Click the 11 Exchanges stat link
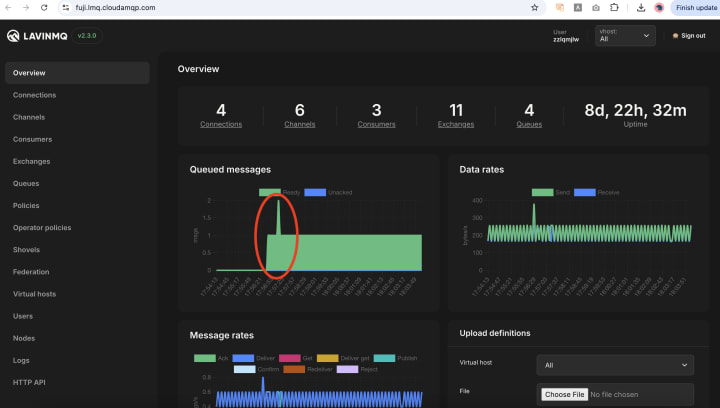720x408 pixels. [x=456, y=124]
